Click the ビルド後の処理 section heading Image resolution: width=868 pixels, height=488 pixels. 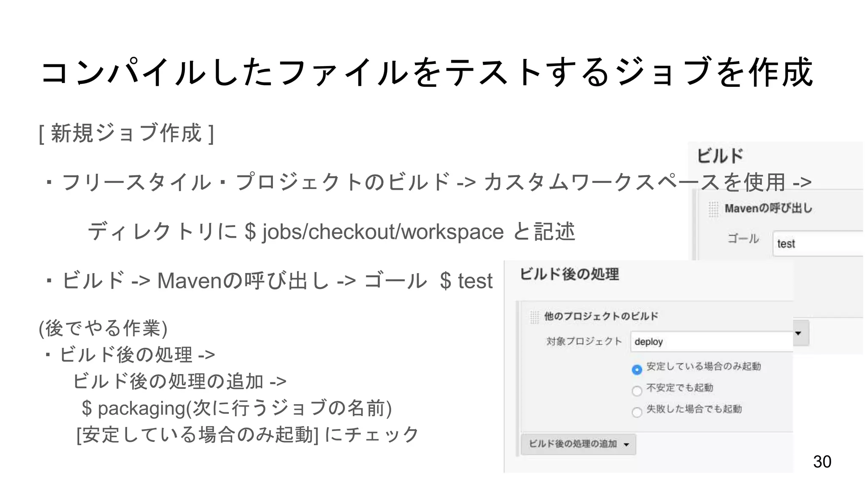click(x=569, y=274)
